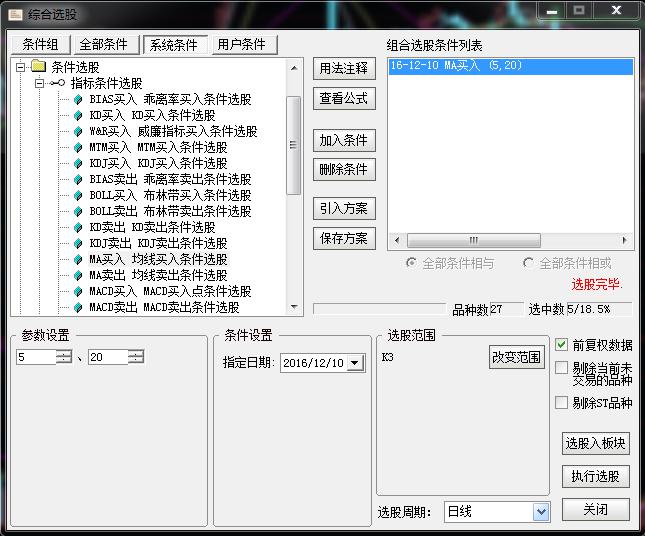Click the diamond icon beside MACD卖出 row
The height and width of the screenshot is (536, 645).
pos(78,308)
